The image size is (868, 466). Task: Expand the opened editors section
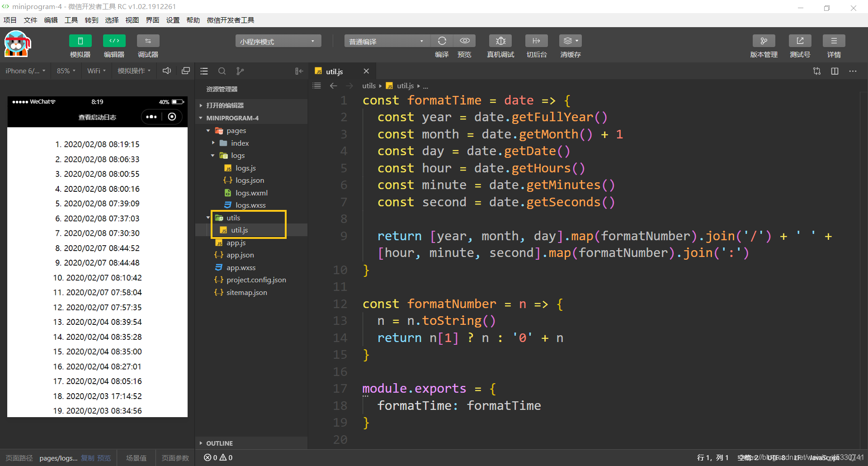click(x=251, y=105)
